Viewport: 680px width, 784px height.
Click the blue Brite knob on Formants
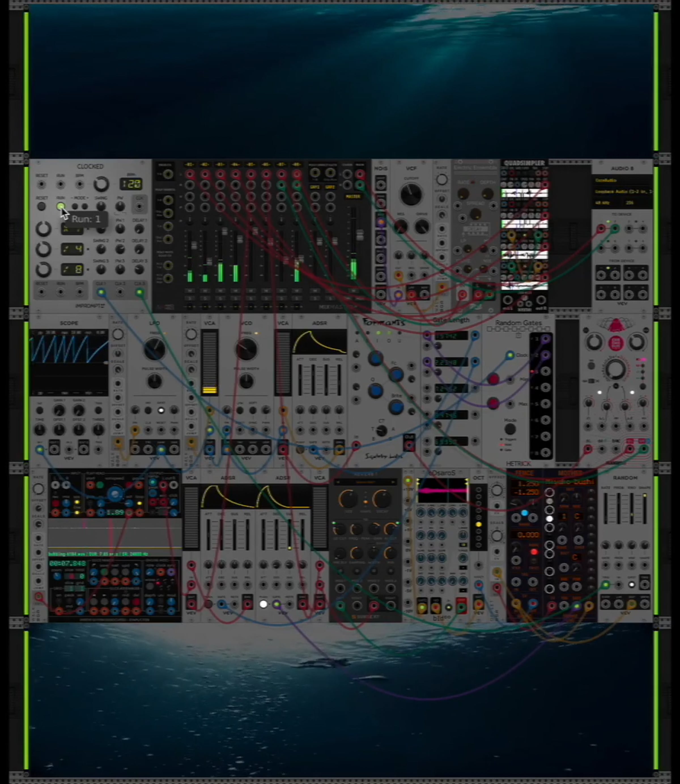coord(396,407)
